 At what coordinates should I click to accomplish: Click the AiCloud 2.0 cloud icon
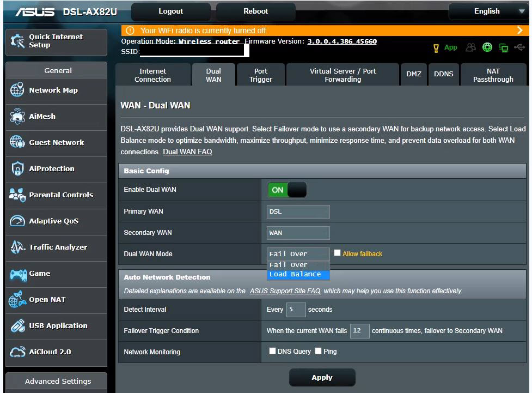click(x=17, y=352)
